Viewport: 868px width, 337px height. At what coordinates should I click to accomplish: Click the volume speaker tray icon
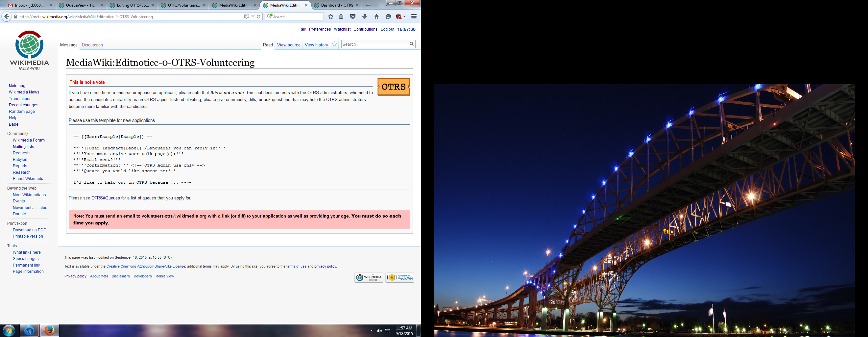coord(379,331)
